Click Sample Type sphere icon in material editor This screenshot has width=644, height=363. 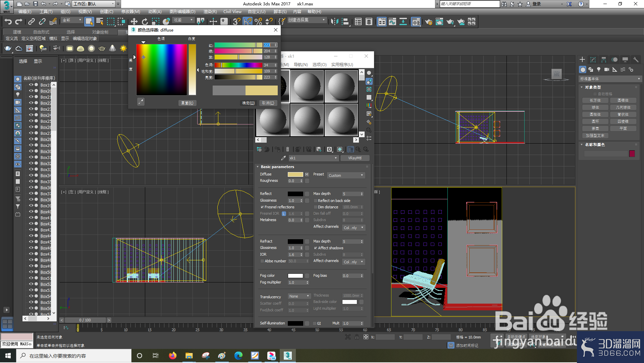pyautogui.click(x=369, y=73)
